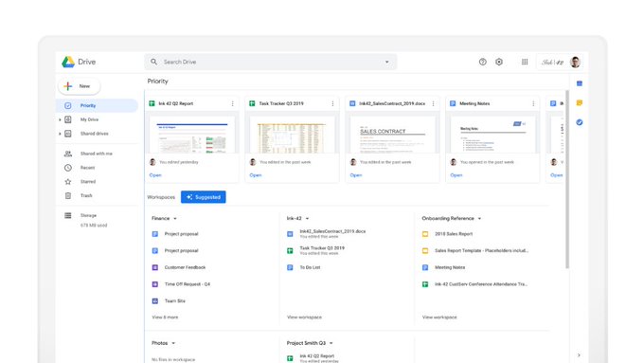Click the Docs icon of Meeting Notes card
This screenshot has width=644, height=363.
tap(453, 103)
